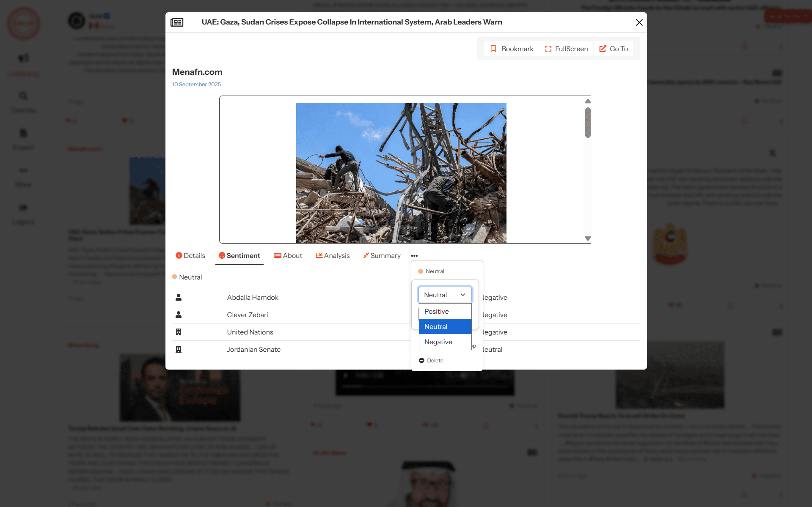Viewport: 812px width, 507px height.
Task: Click the scroll up arrow in article frame
Action: pyautogui.click(x=588, y=101)
